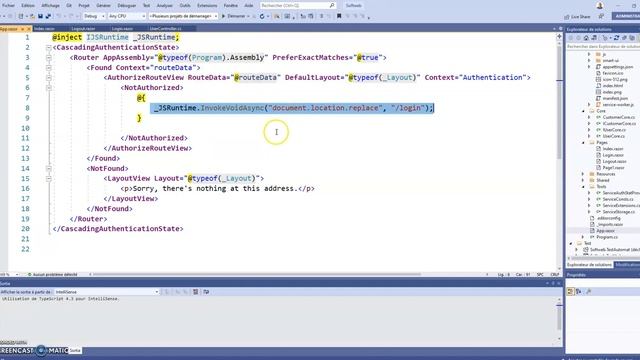Switch to the Index.razor tab

pyautogui.click(x=44, y=29)
